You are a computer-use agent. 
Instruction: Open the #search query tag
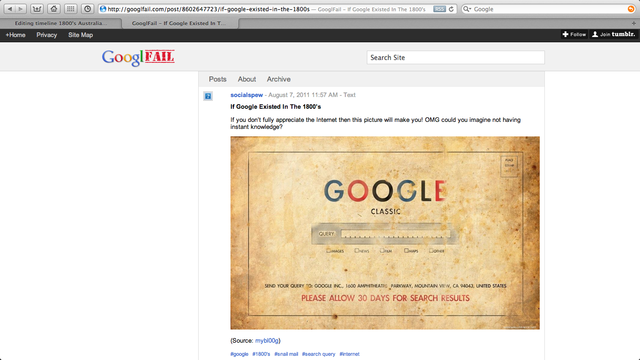318,354
